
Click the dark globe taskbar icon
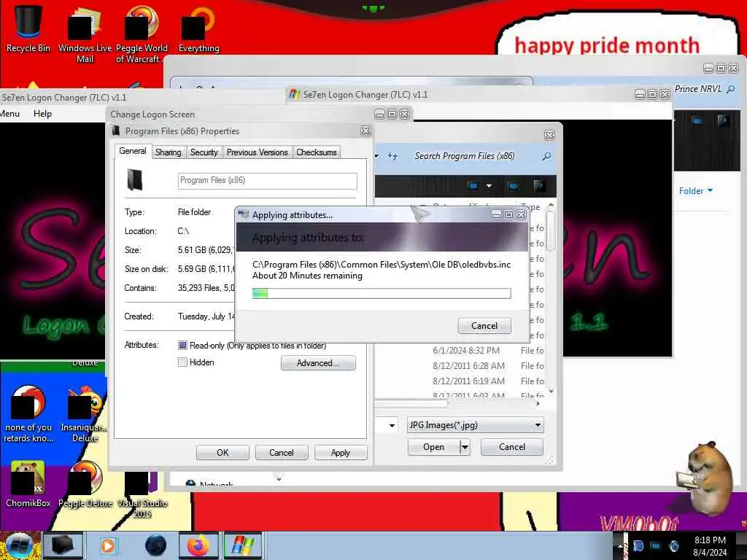coord(155,545)
